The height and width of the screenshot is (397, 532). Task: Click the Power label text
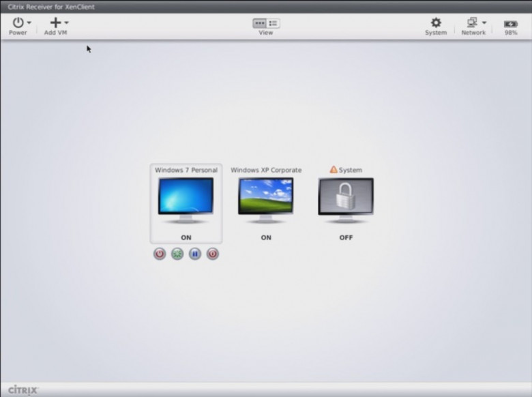(18, 33)
